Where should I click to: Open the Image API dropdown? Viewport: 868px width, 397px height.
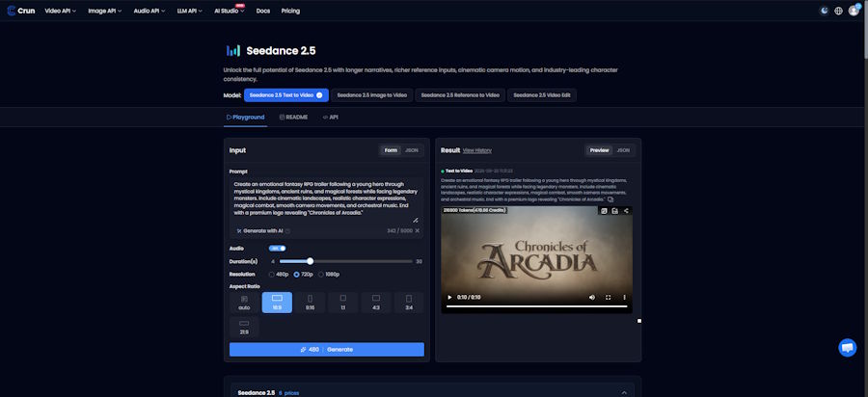coord(105,11)
